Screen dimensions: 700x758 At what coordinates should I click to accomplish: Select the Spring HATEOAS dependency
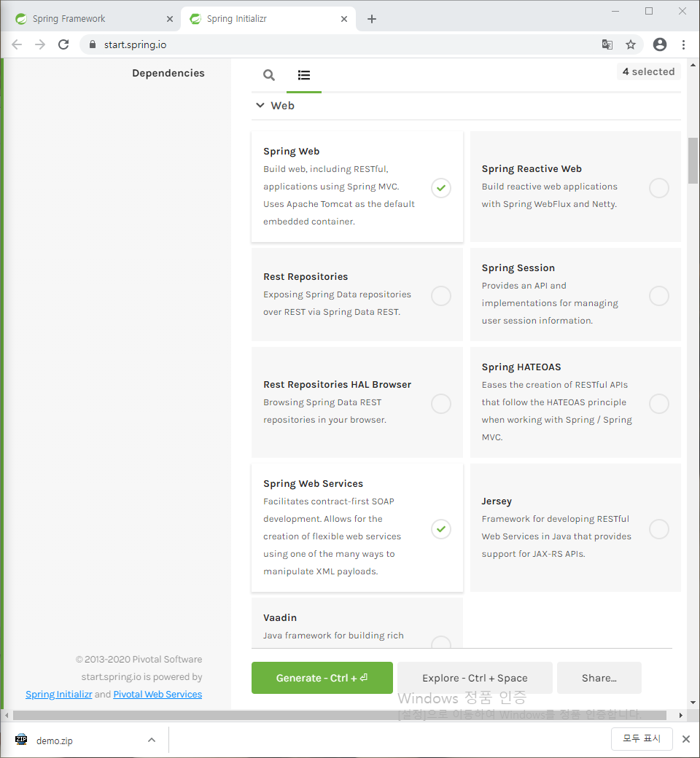coord(659,403)
